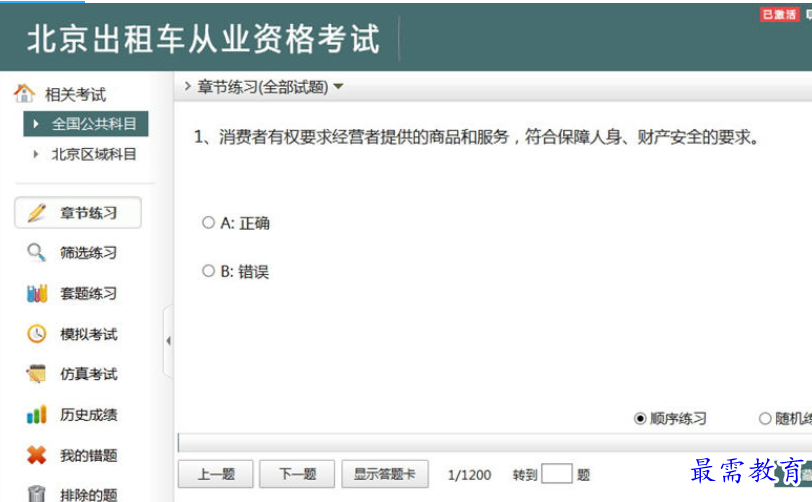
Task: Go to next question with 下一题
Action: point(297,474)
